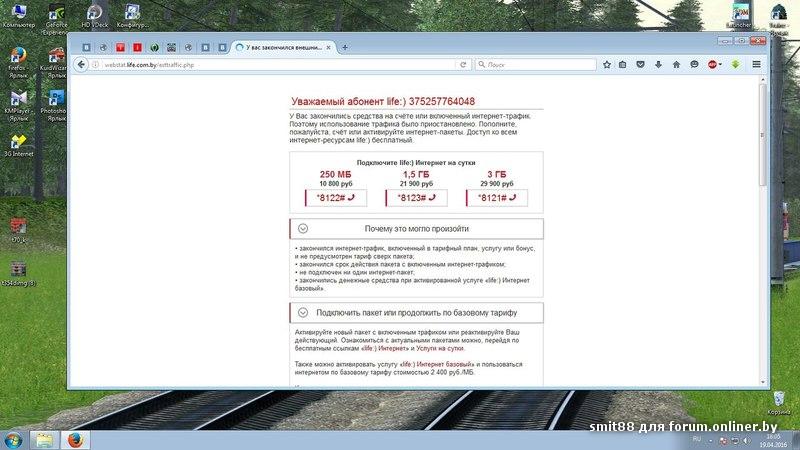This screenshot has width=800, height=450.
Task: Click the volume icon in system tray
Action: click(746, 440)
